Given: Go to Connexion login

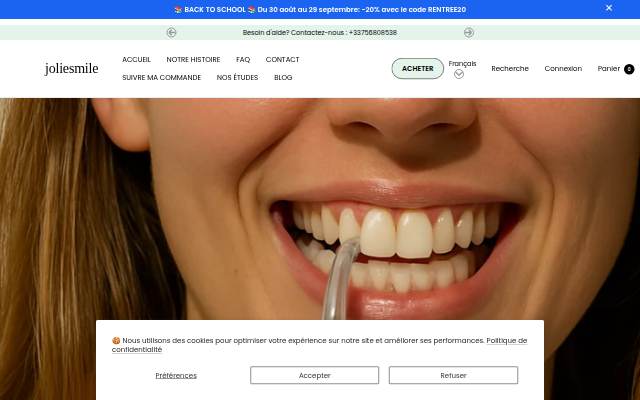Looking at the screenshot, I should click(563, 69).
